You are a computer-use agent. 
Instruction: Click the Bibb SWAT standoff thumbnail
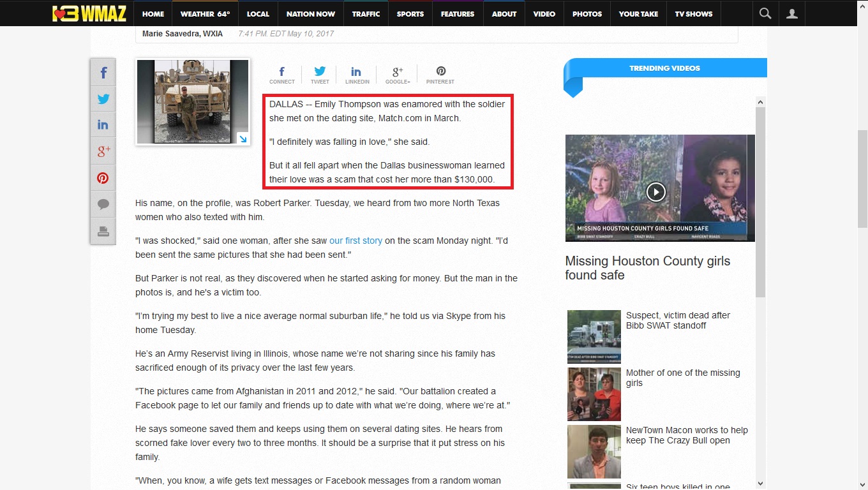click(594, 337)
